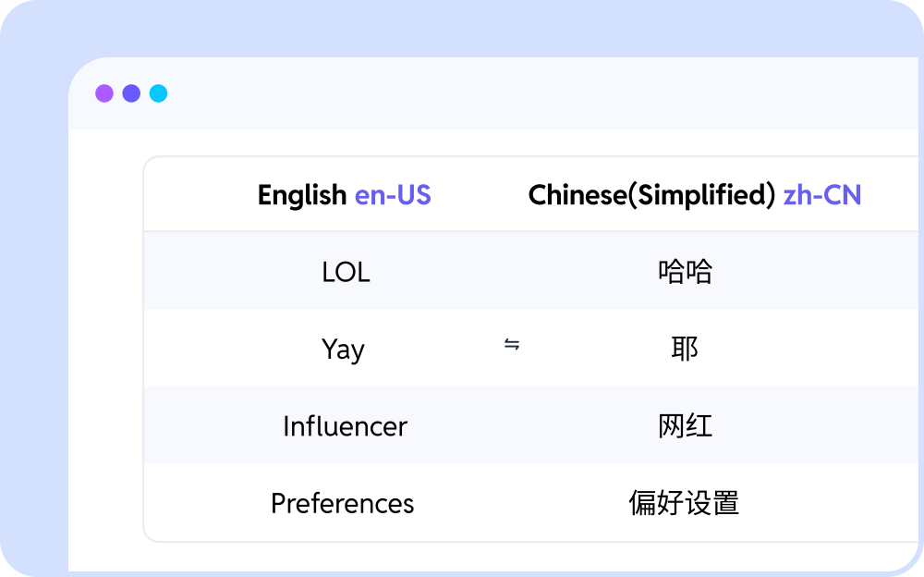This screenshot has height=577, width=924.
Task: Click the purple window dot
Action: tap(104, 93)
